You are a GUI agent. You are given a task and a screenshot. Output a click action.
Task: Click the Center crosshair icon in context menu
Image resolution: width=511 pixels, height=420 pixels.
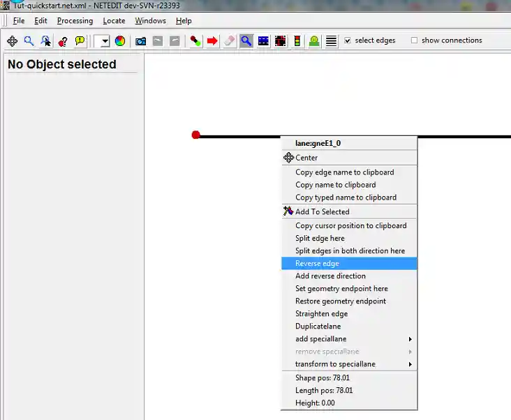tap(289, 158)
